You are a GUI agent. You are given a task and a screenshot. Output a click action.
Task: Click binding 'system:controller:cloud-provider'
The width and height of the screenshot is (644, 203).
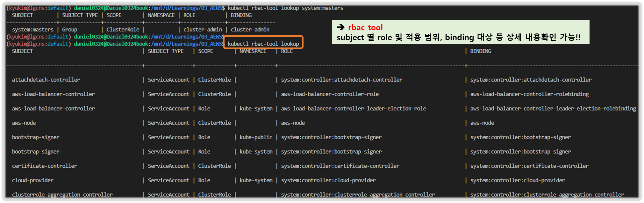coord(518,180)
